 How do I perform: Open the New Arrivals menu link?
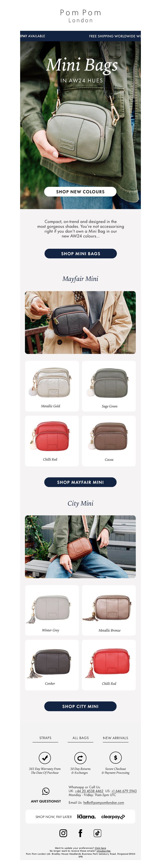point(116,737)
